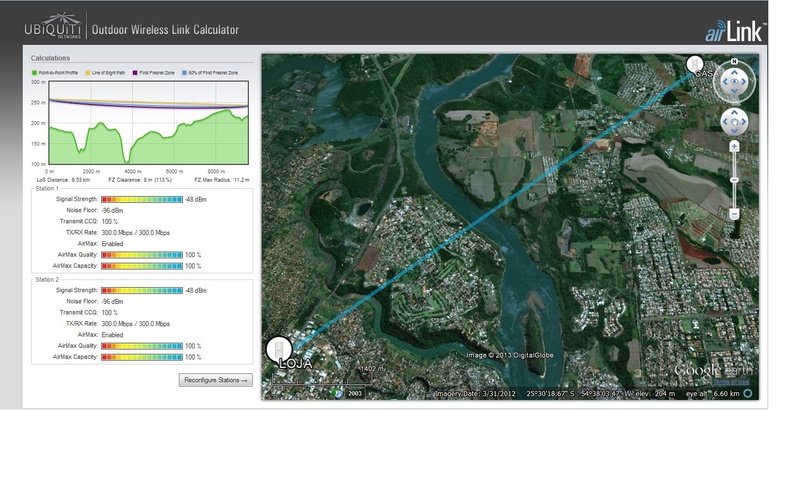Click the airLink logo
This screenshot has width=800, height=500.
736,31
